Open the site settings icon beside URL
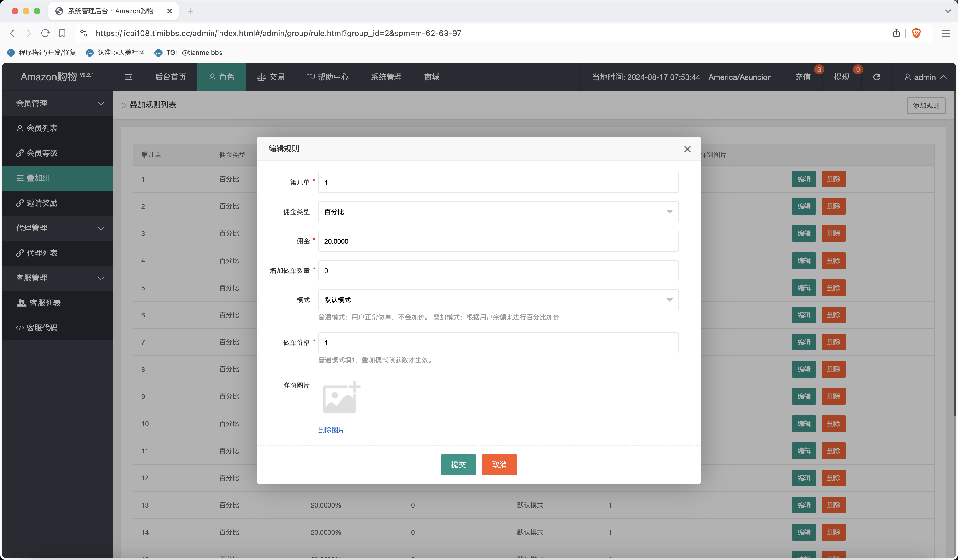This screenshot has width=958, height=560. pos(84,33)
